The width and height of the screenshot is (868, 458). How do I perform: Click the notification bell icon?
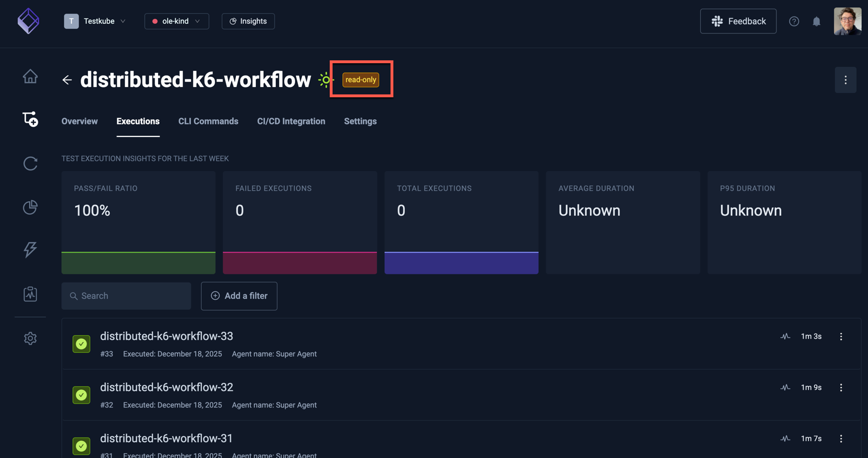(x=816, y=21)
